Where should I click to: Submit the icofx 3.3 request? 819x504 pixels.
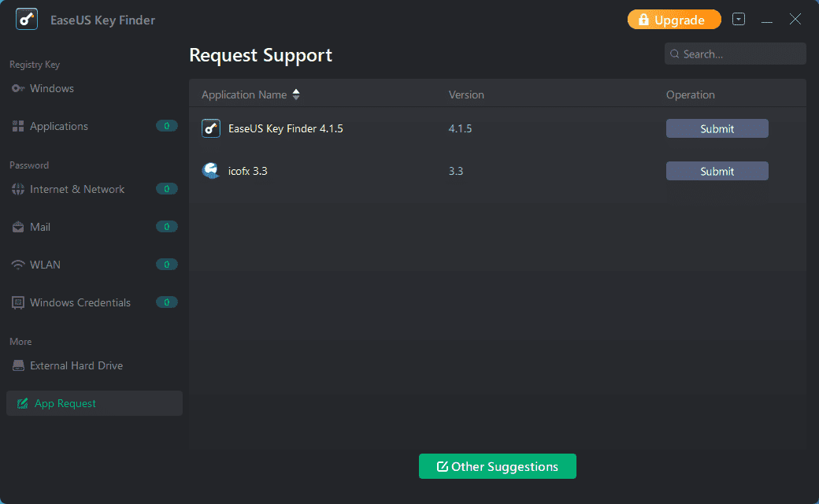click(x=717, y=171)
